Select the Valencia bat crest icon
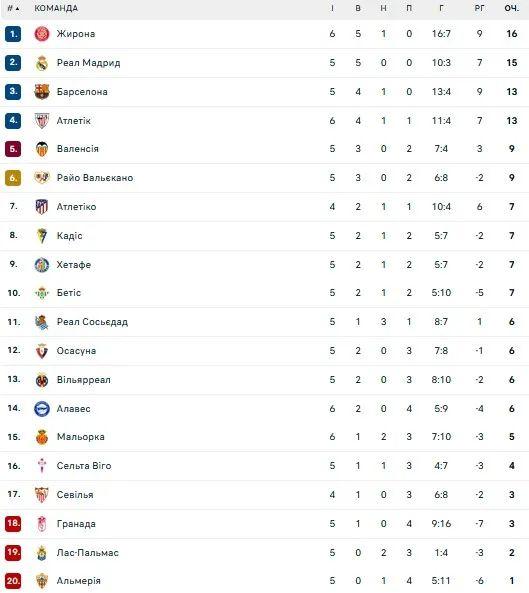Viewport: 529px width, 593px height. coord(42,149)
